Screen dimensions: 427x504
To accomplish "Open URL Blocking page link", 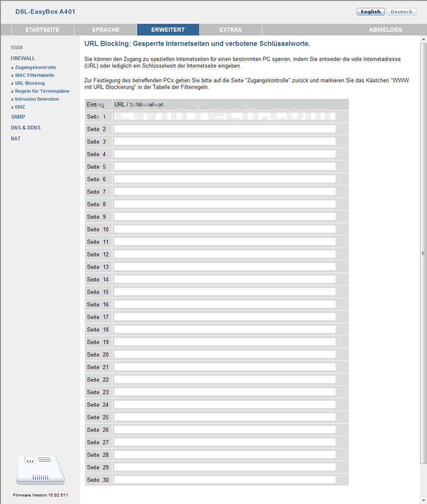I will [x=30, y=83].
